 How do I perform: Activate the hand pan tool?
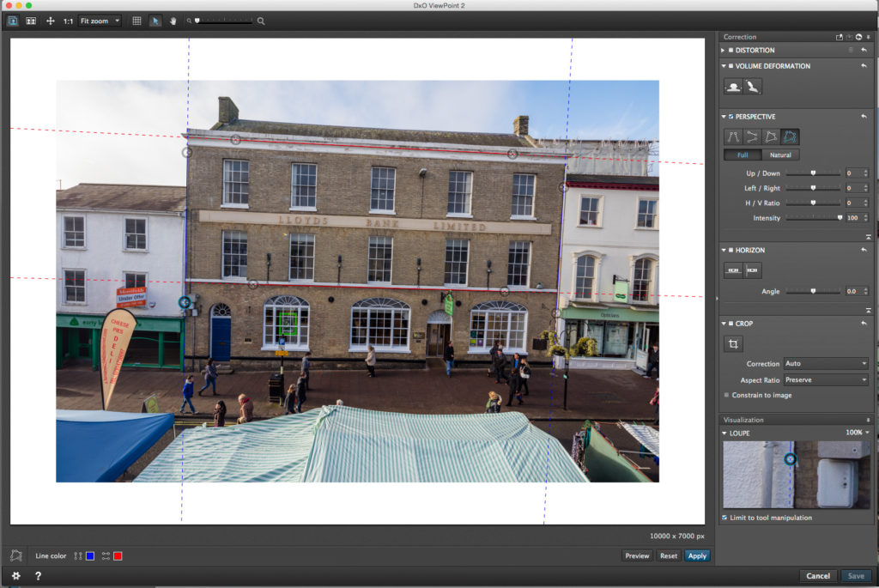173,21
